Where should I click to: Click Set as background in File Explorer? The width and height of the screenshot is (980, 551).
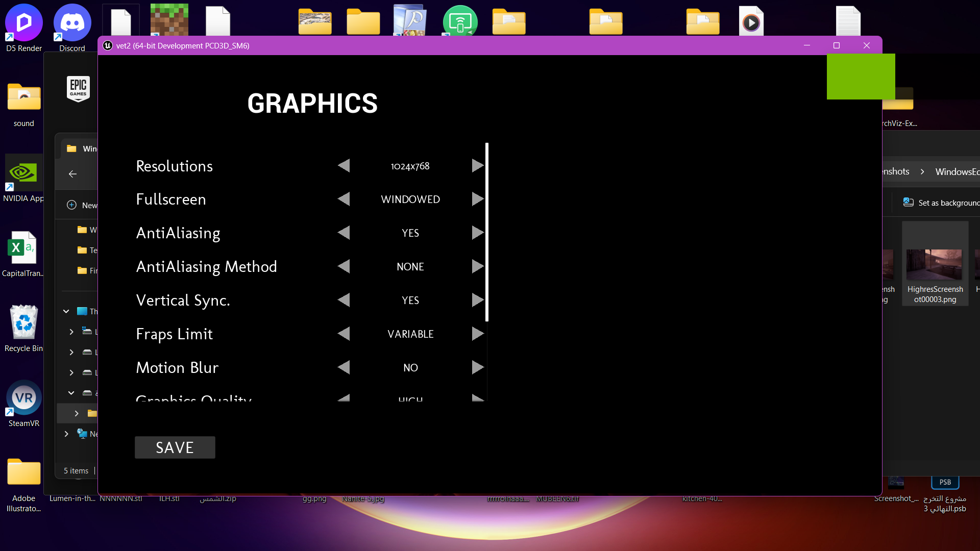[x=942, y=203]
